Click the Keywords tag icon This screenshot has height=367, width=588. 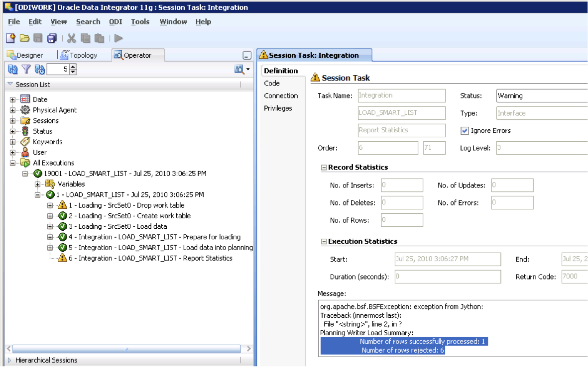pyautogui.click(x=25, y=142)
